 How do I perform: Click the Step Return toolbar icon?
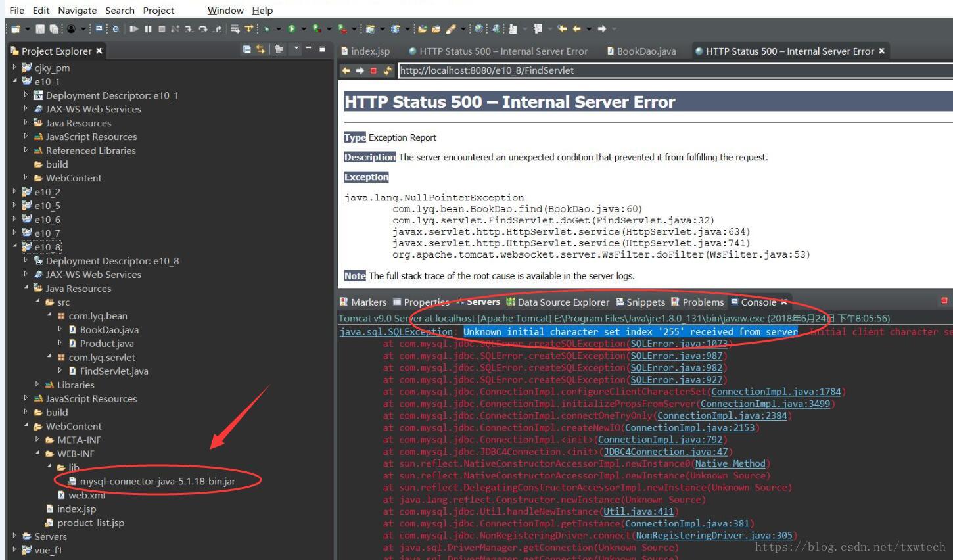217,28
